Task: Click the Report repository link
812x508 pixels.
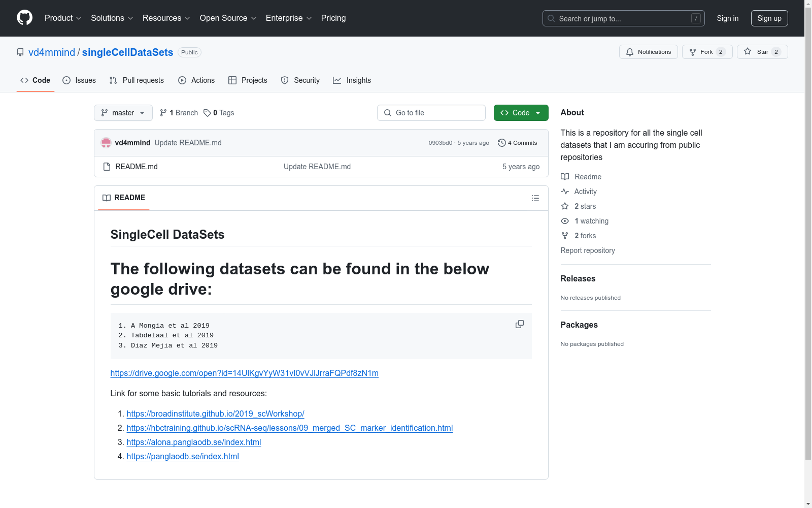Action: coord(588,250)
